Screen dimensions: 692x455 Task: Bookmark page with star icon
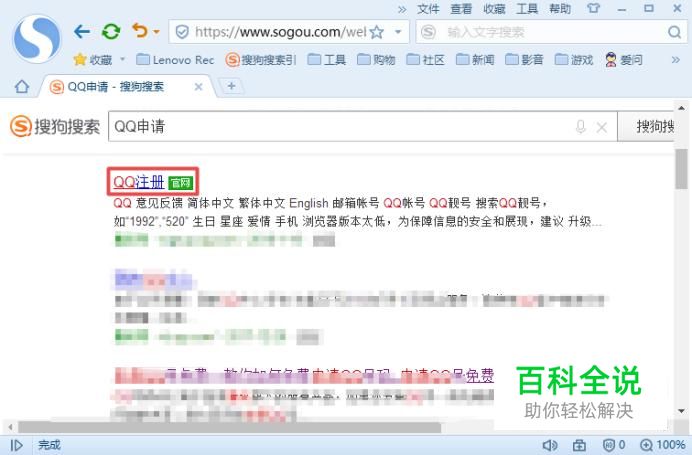[376, 32]
